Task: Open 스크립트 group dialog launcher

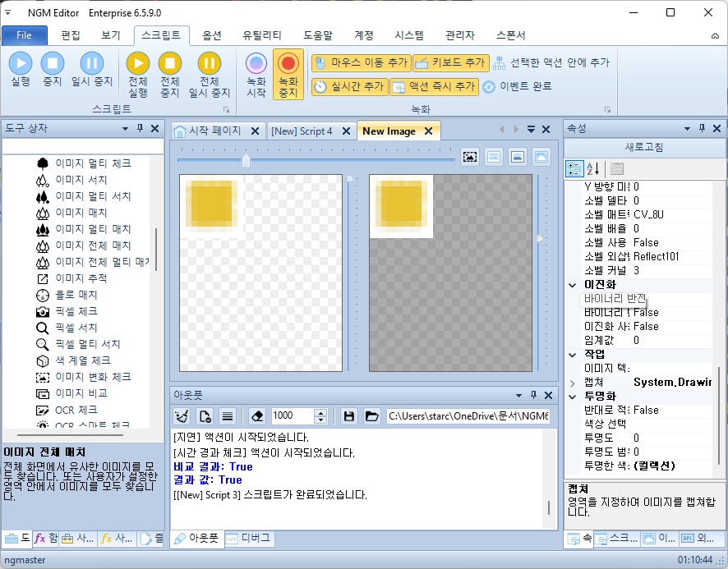Action: pos(227,110)
